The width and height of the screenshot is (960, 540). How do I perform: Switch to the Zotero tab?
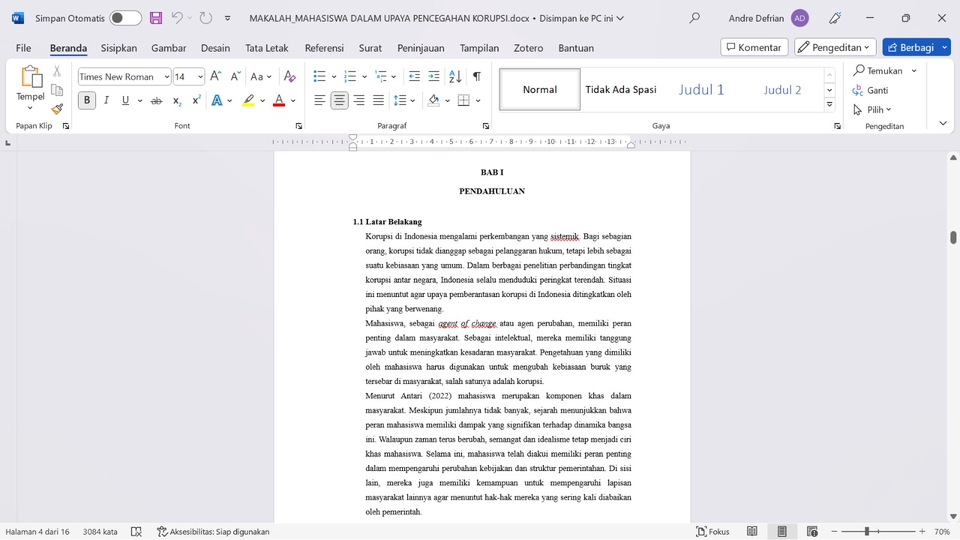click(528, 48)
